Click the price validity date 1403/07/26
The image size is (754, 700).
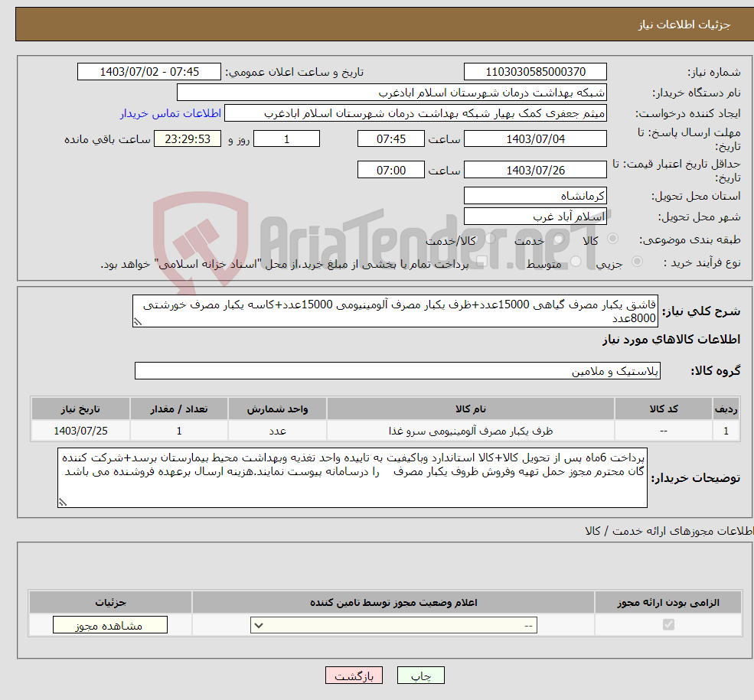tap(535, 170)
